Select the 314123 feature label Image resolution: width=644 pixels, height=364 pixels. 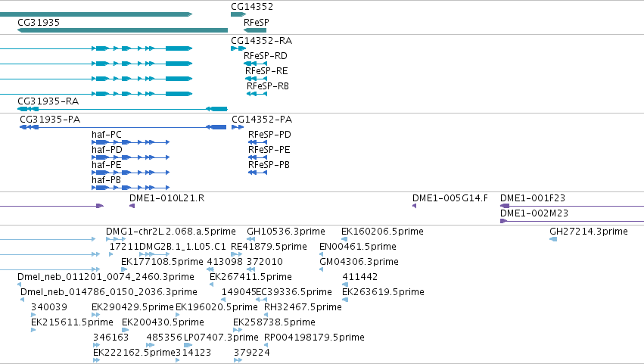[194, 353]
